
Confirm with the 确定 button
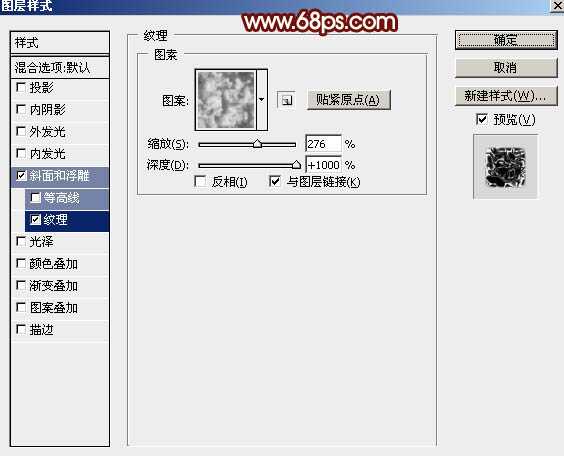(506, 40)
